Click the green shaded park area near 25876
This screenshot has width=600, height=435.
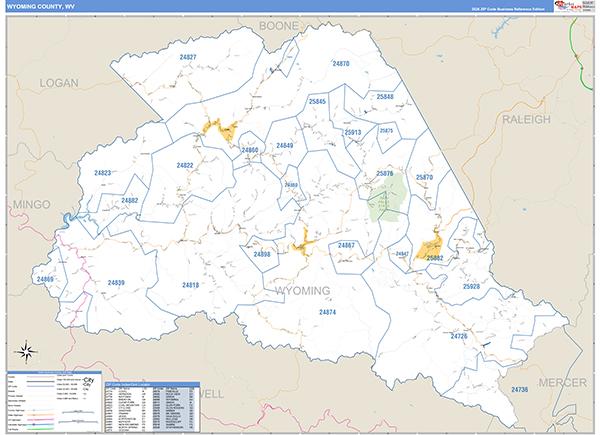[x=386, y=197]
